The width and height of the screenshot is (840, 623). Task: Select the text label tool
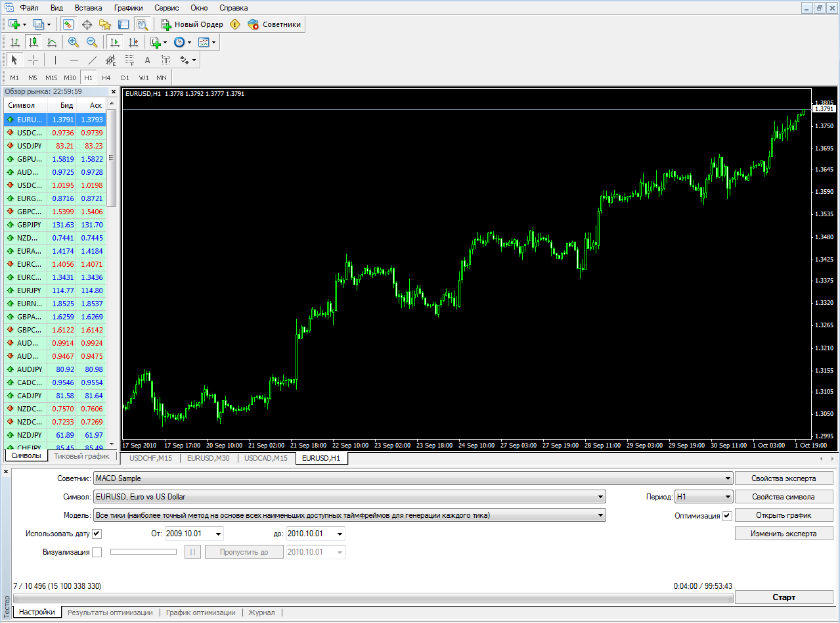click(166, 60)
